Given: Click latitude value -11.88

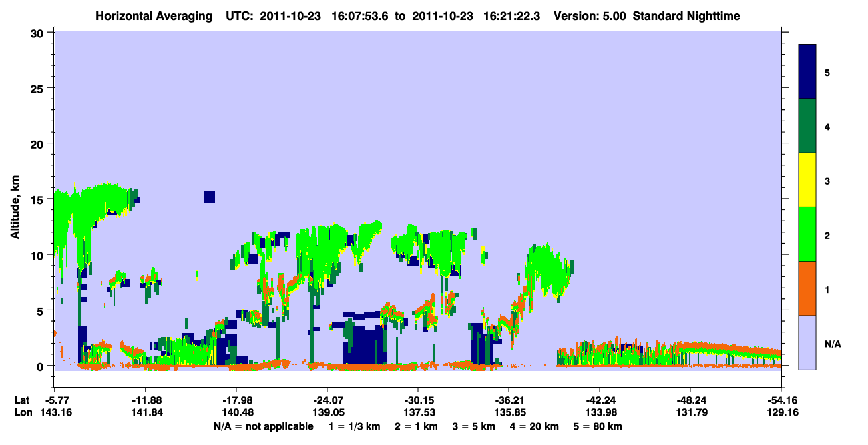Looking at the screenshot, I should click(x=145, y=400).
